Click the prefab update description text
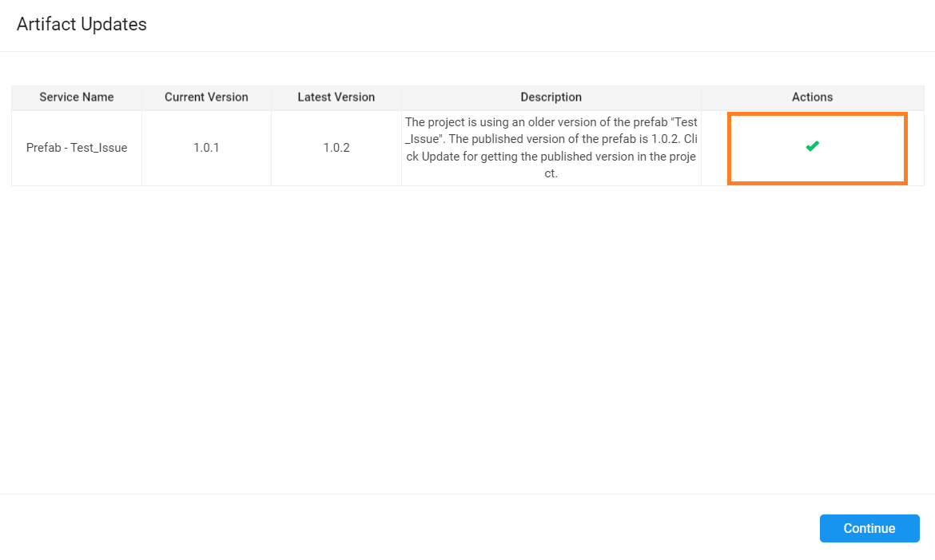 tap(551, 148)
